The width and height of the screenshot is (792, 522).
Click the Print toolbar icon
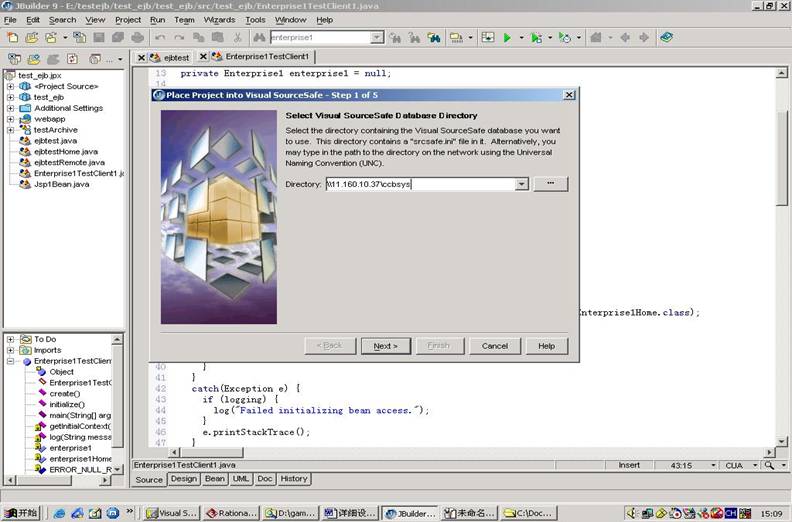click(x=137, y=37)
